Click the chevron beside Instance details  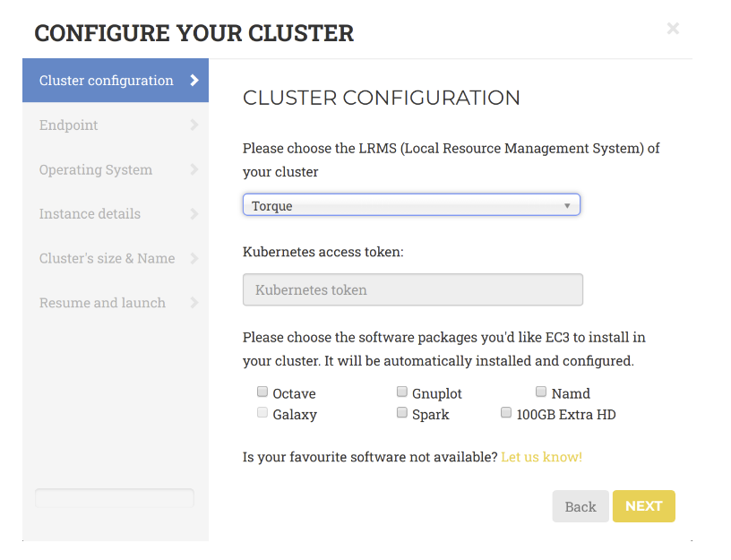[x=195, y=213]
